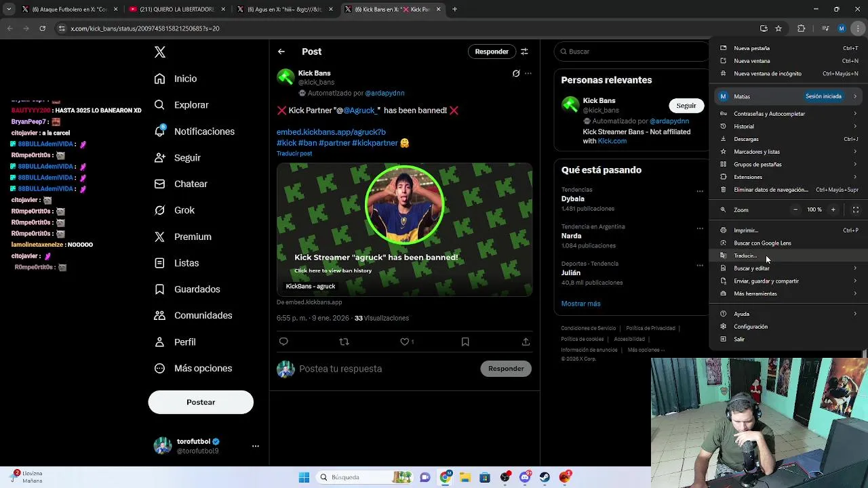The width and height of the screenshot is (868, 488).
Task: Click Responder button at top of post
Action: pyautogui.click(x=492, y=52)
